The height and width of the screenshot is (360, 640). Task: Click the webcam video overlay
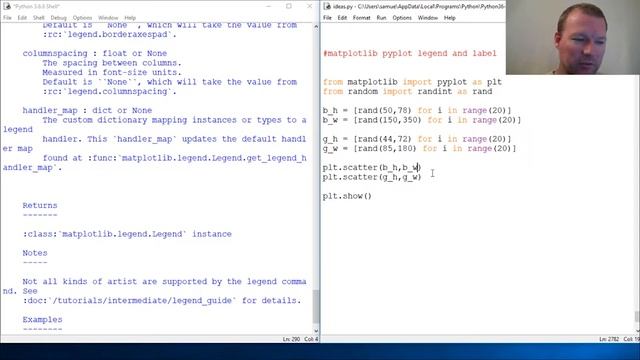pos(573,37)
